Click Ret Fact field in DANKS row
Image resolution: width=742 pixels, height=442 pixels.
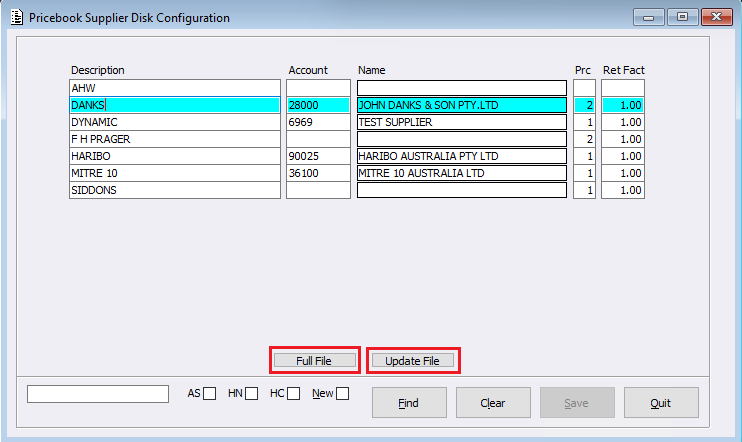(x=623, y=105)
